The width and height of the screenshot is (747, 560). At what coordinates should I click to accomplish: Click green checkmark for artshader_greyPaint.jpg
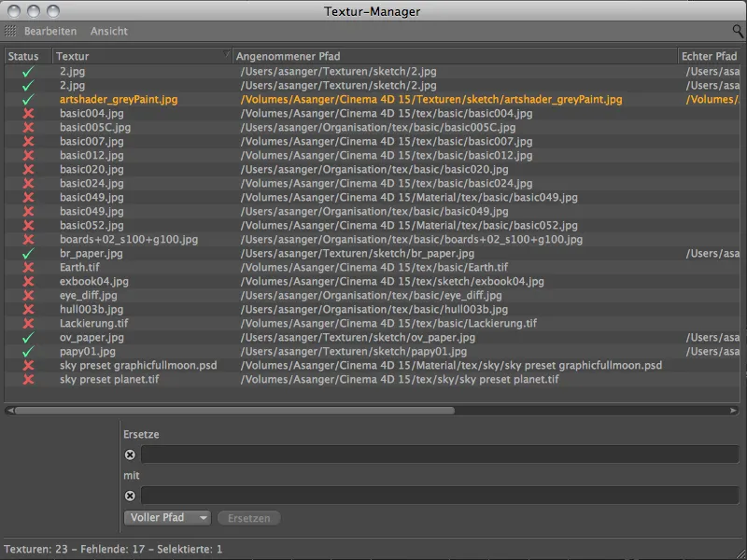tap(29, 100)
